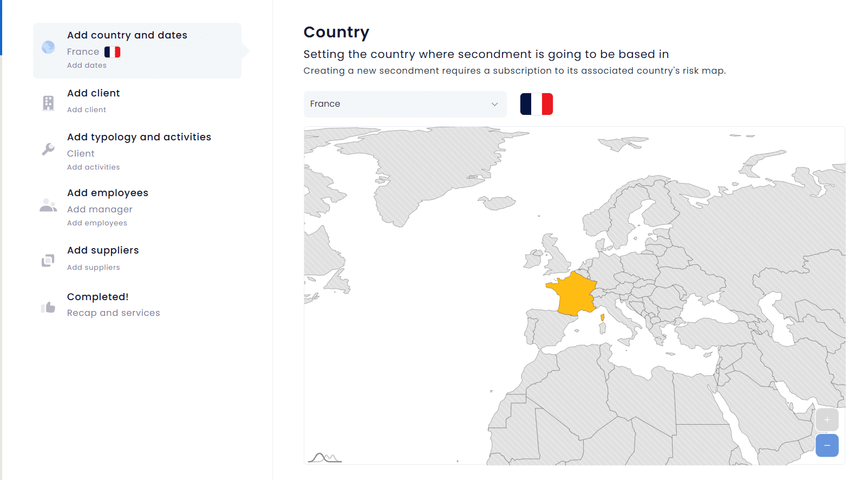This screenshot has height=480, width=868.
Task: Open the France country dropdown
Action: click(404, 104)
